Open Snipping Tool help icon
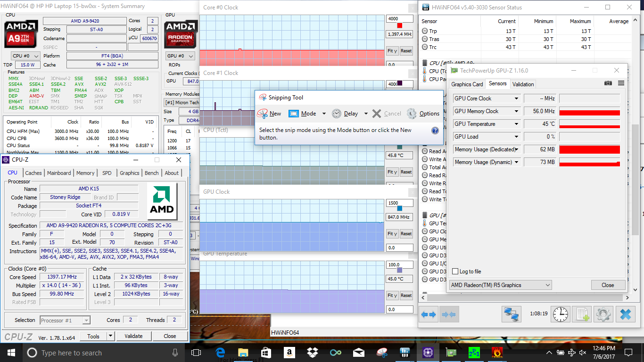The width and height of the screenshot is (644, 362). tap(435, 131)
